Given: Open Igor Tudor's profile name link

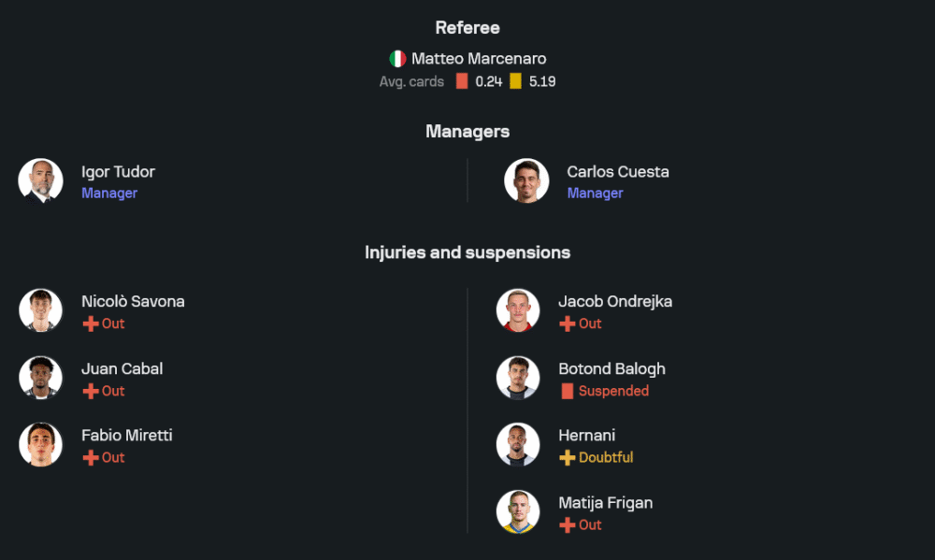Looking at the screenshot, I should [118, 172].
